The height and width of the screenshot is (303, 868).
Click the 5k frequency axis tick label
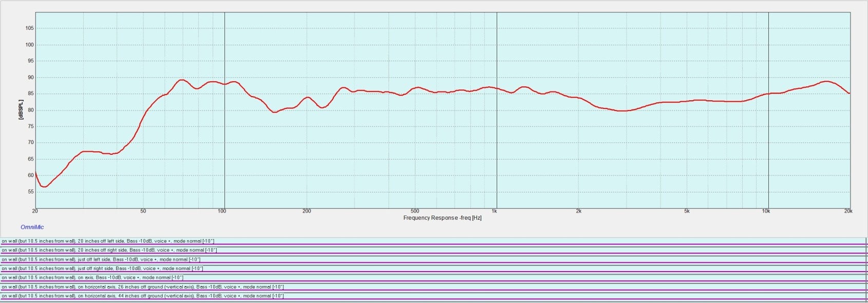point(687,211)
